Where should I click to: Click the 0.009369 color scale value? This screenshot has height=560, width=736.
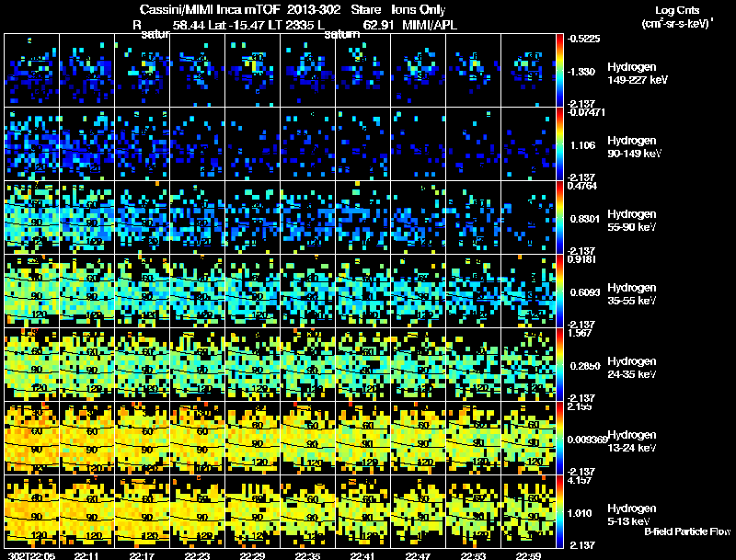click(587, 440)
